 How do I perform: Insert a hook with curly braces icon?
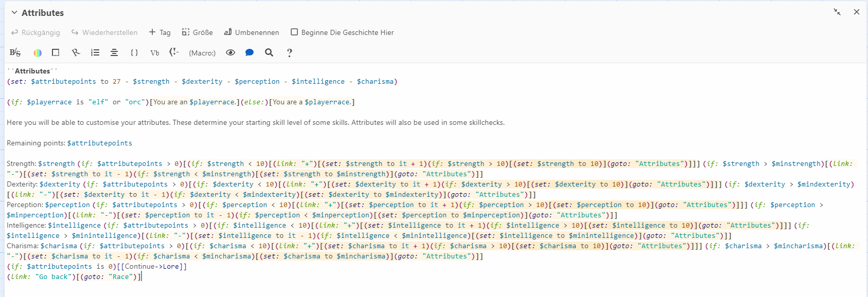click(x=134, y=52)
